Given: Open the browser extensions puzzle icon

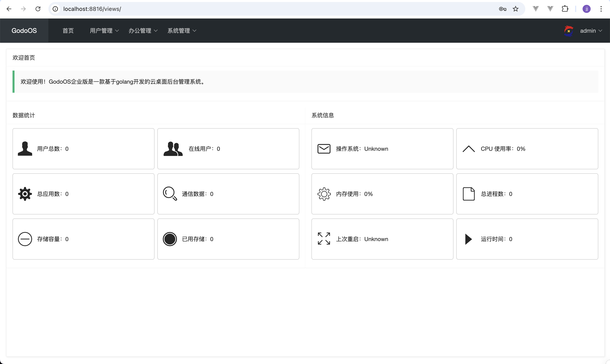Looking at the screenshot, I should (565, 9).
